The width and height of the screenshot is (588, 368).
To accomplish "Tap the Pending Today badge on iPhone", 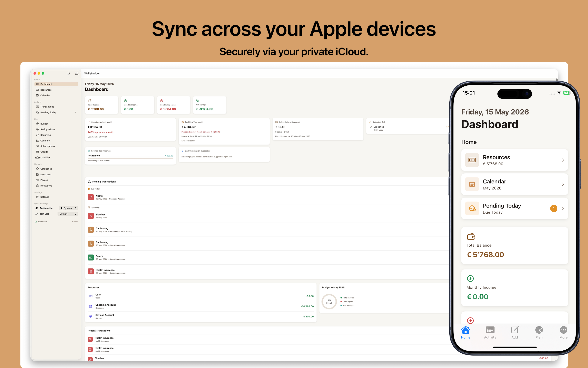I will [553, 209].
